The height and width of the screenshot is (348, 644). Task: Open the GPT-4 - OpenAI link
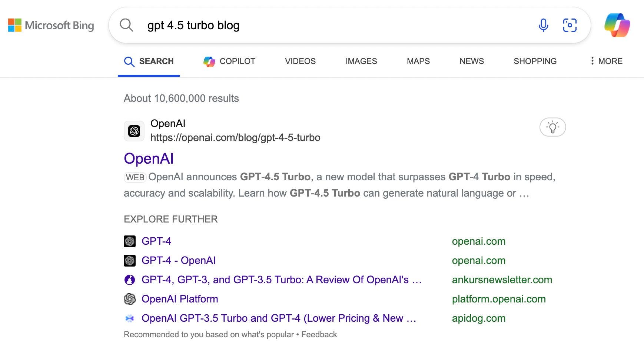[x=179, y=261]
